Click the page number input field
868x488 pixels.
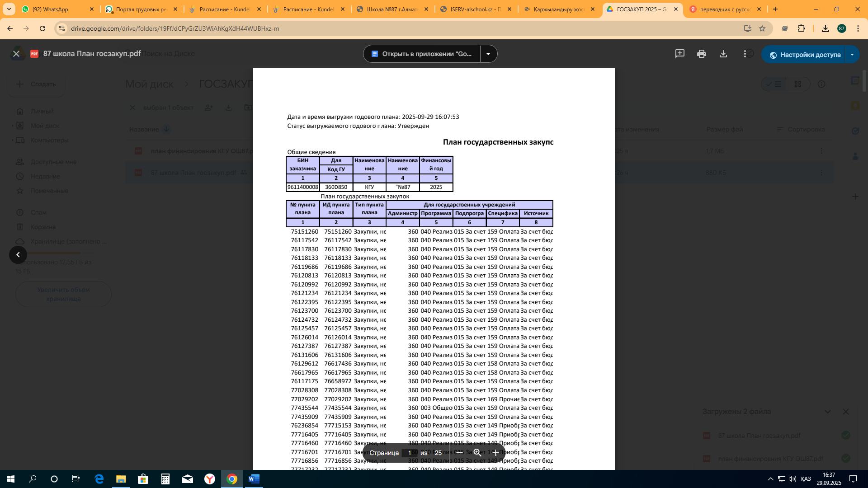pos(410,453)
